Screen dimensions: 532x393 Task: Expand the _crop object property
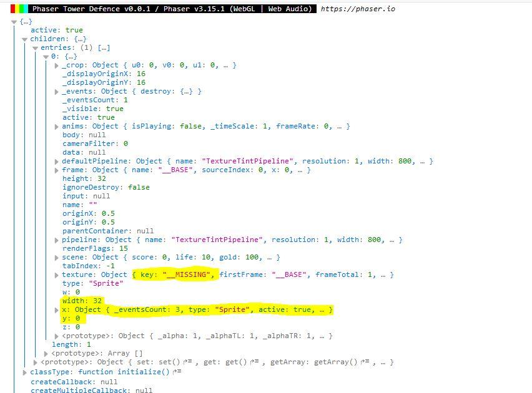57,65
